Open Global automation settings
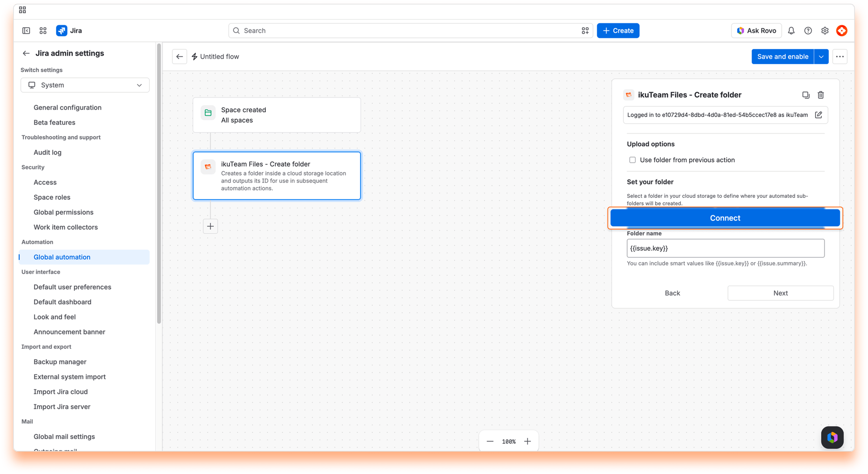Screen dimensions: 868x474 click(x=84, y=257)
